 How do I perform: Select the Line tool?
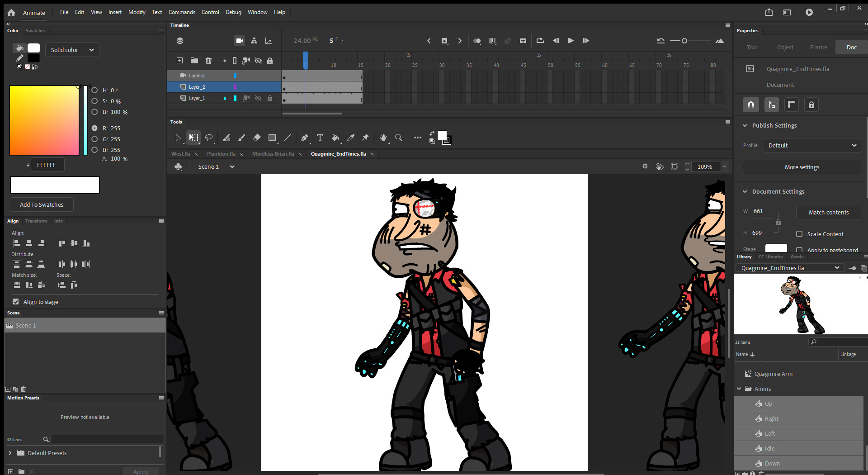[x=288, y=138]
